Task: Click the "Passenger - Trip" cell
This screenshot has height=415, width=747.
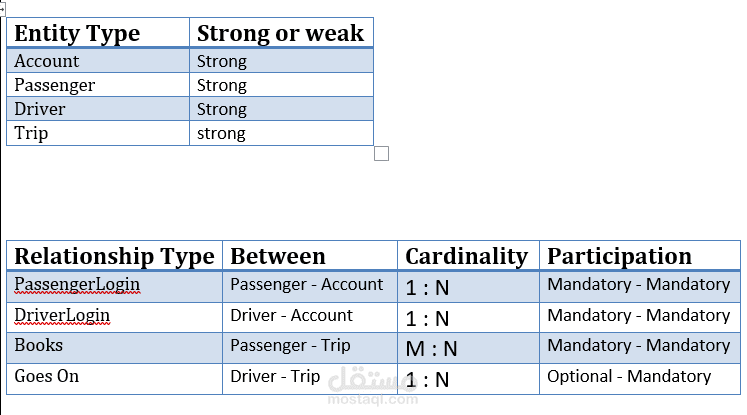Action: tap(290, 346)
